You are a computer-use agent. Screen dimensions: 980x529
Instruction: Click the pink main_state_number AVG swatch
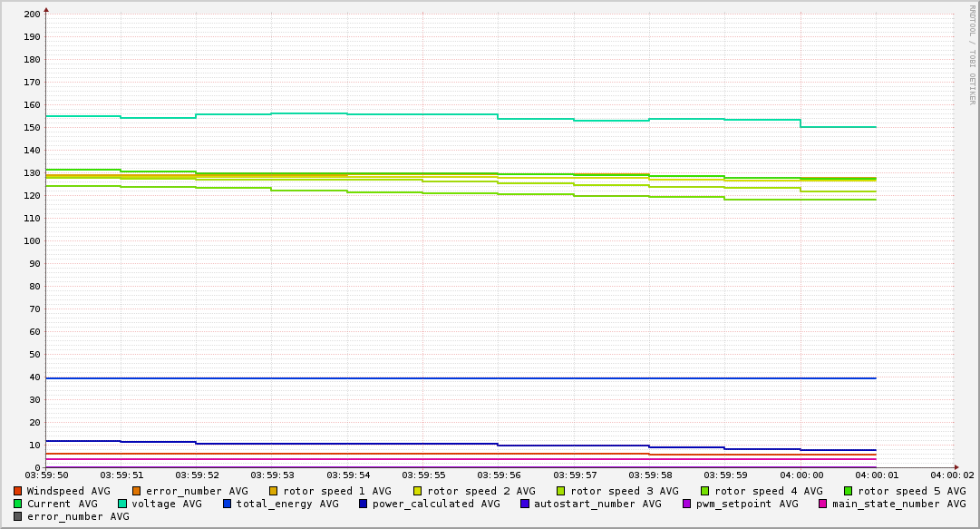[823, 504]
